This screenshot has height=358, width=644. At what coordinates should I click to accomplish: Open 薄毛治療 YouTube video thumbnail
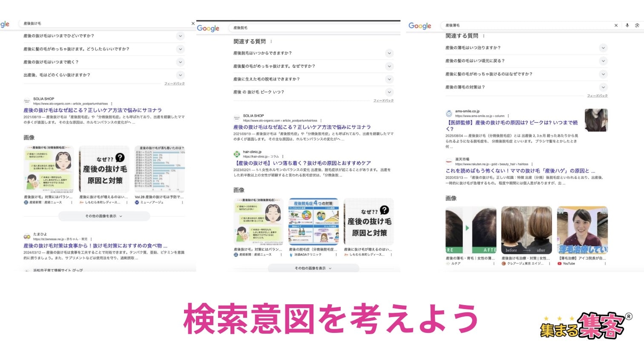coord(582,230)
